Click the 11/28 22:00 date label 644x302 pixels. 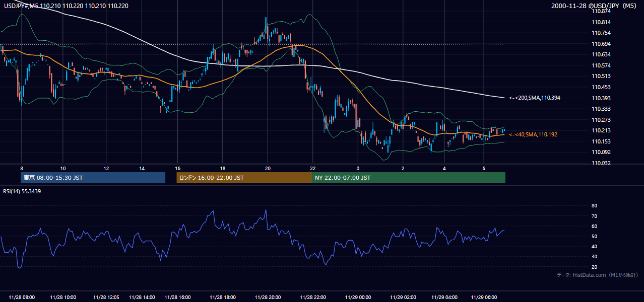(x=313, y=297)
